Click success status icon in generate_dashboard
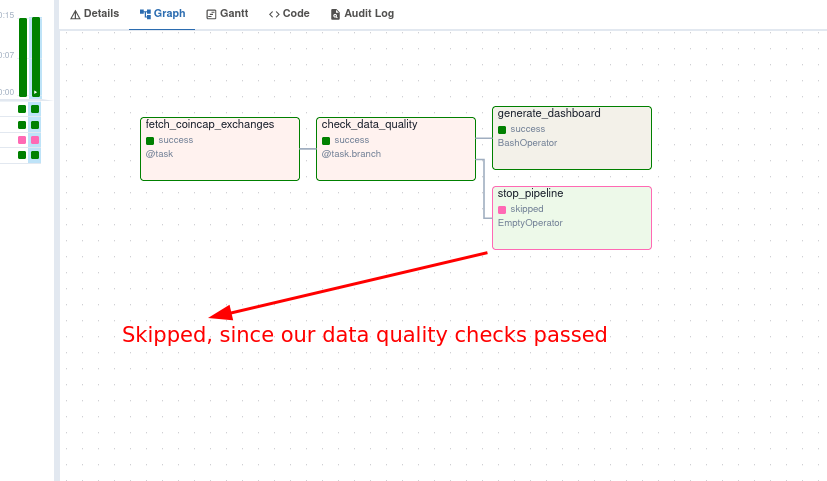Screen dimensions: 827x481 click(502, 130)
